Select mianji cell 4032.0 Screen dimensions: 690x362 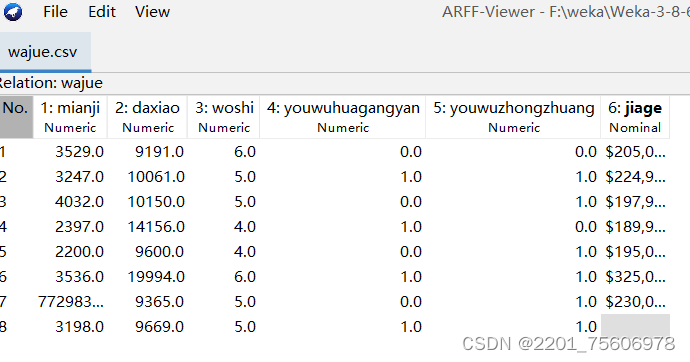click(x=70, y=202)
